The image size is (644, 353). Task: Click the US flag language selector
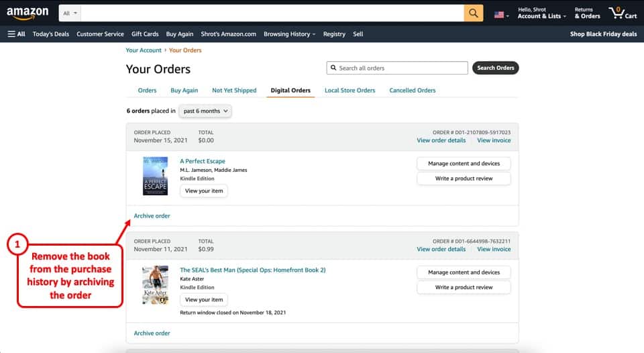(502, 15)
